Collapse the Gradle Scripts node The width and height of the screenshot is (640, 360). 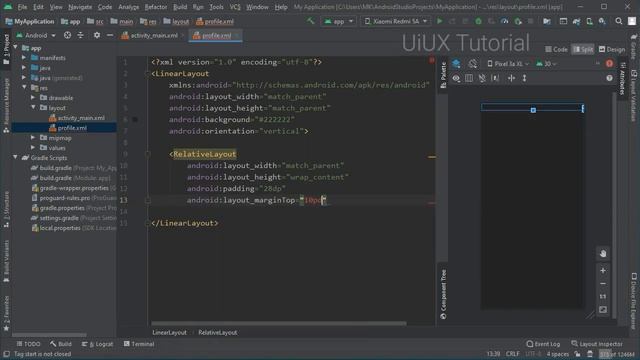click(15, 158)
